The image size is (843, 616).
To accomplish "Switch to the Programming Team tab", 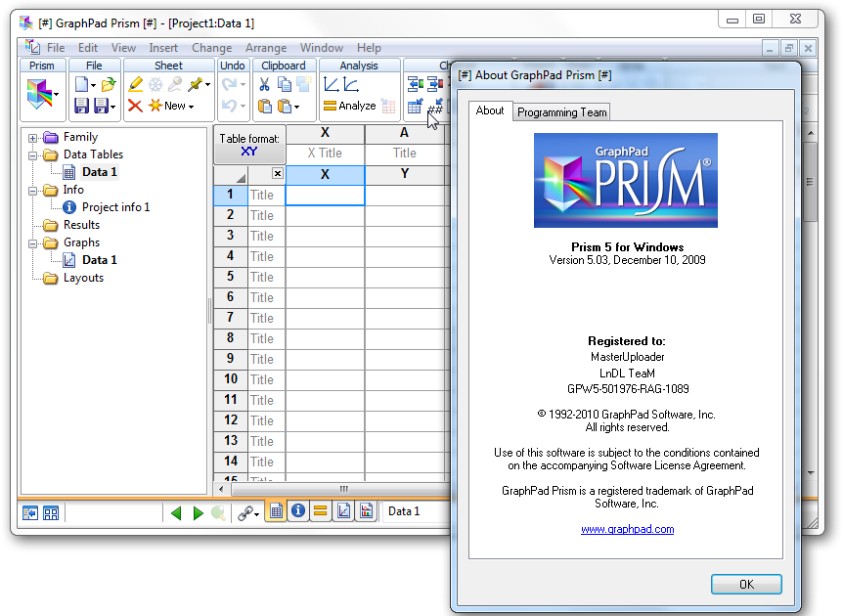I will coord(561,112).
